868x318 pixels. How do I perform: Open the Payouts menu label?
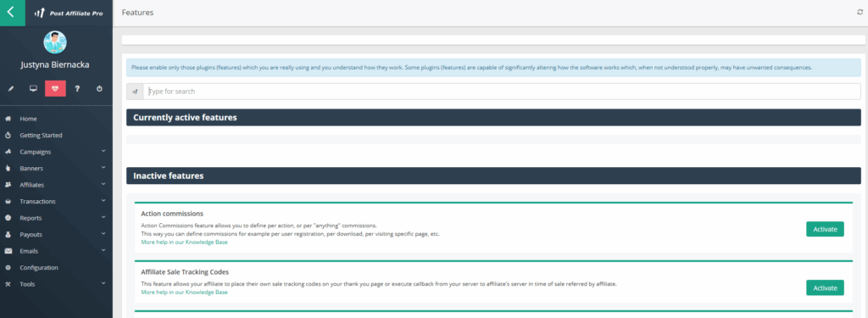coord(31,235)
